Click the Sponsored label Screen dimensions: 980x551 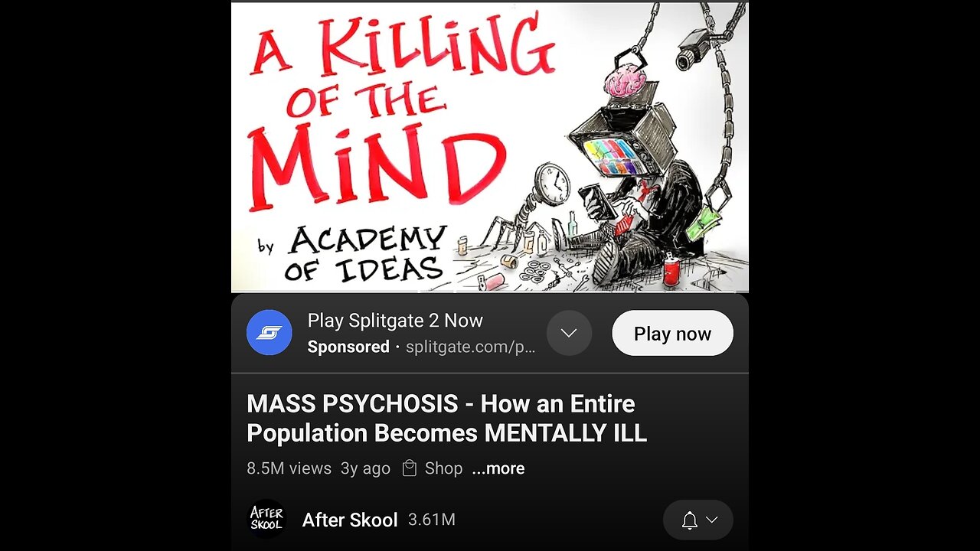tap(348, 347)
